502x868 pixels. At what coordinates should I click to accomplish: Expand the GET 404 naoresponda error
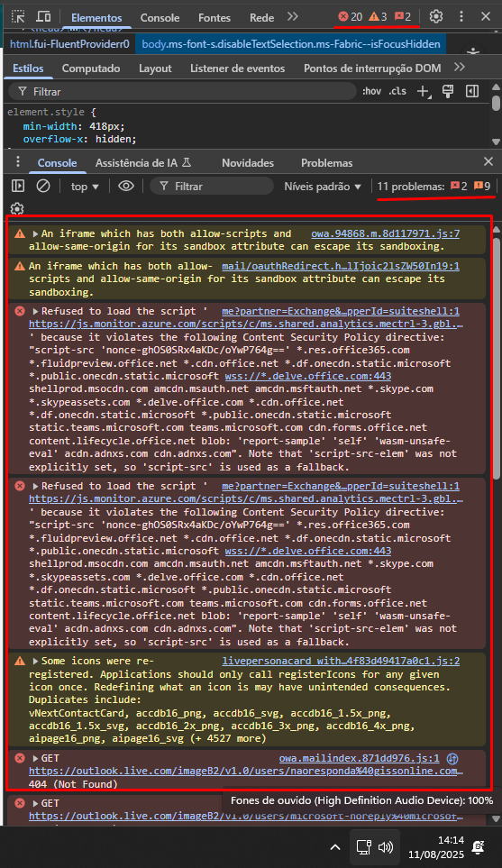[35, 759]
